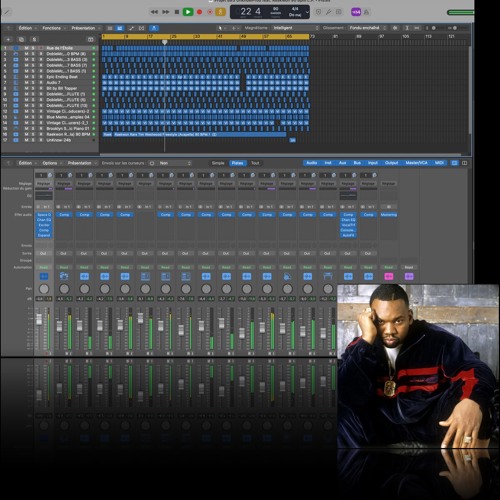Click the list view icon in tracks toolbar
This screenshot has height=500, width=500.
[110, 28]
